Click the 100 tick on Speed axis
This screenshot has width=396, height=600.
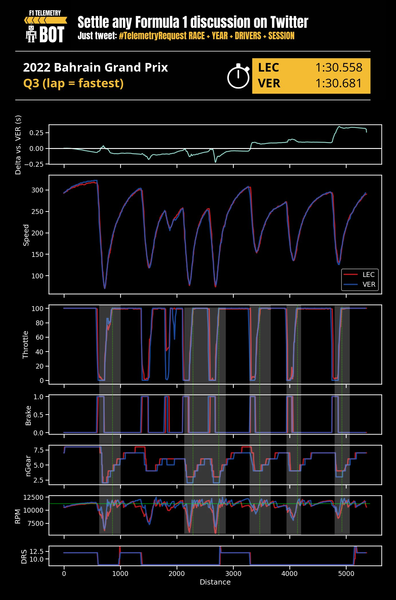[39, 276]
